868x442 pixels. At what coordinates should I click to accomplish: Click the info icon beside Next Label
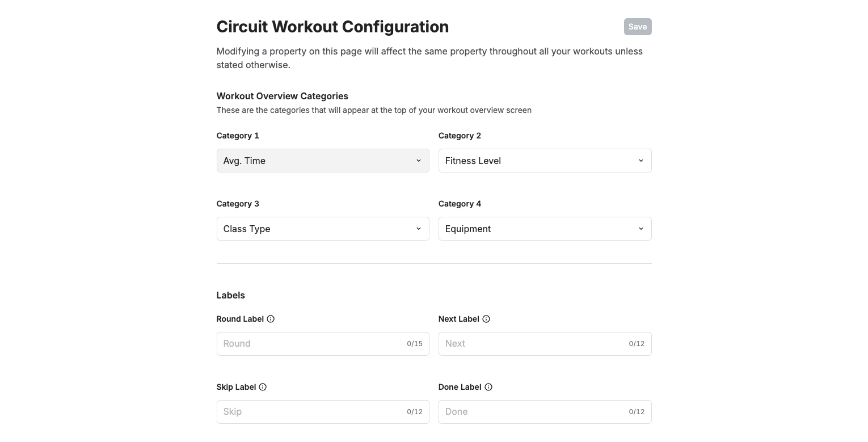(486, 319)
